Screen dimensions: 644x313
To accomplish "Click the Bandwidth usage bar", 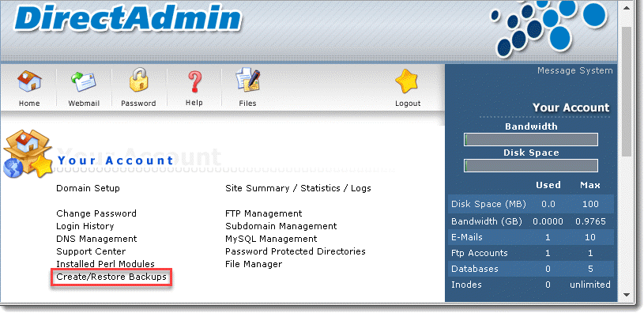I will pyautogui.click(x=531, y=140).
